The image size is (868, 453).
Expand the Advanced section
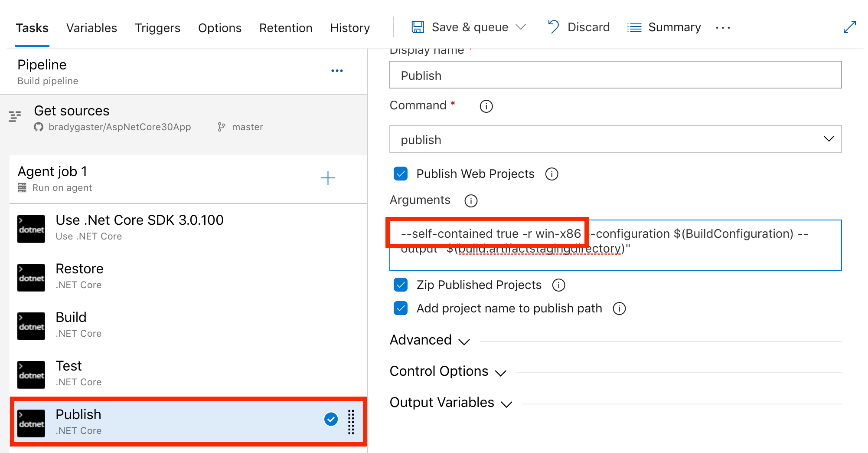429,340
